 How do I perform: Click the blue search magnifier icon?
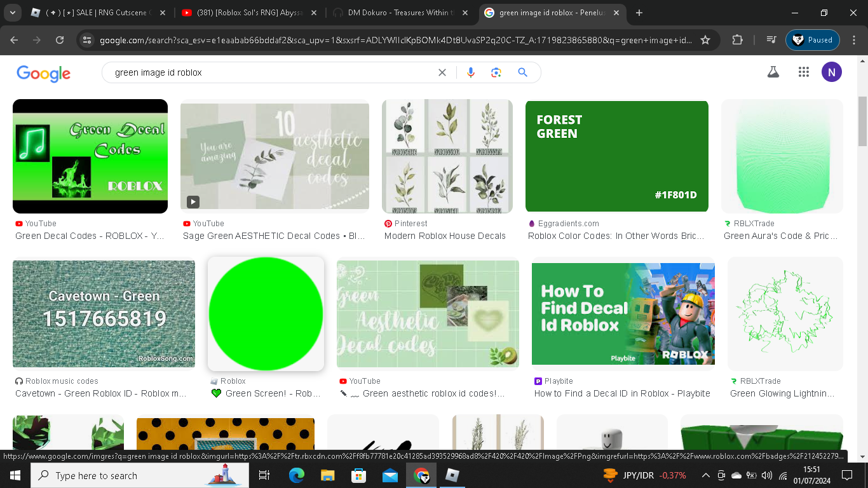(x=523, y=72)
